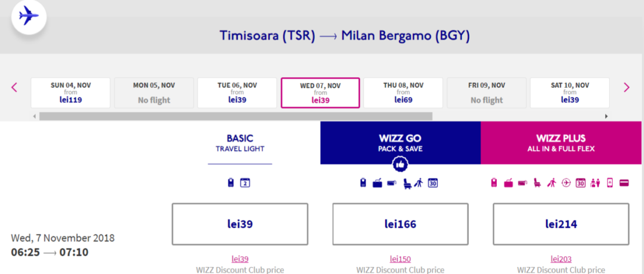Select THU 08, NOV date tab
The height and width of the screenshot is (274, 644).
click(x=403, y=93)
